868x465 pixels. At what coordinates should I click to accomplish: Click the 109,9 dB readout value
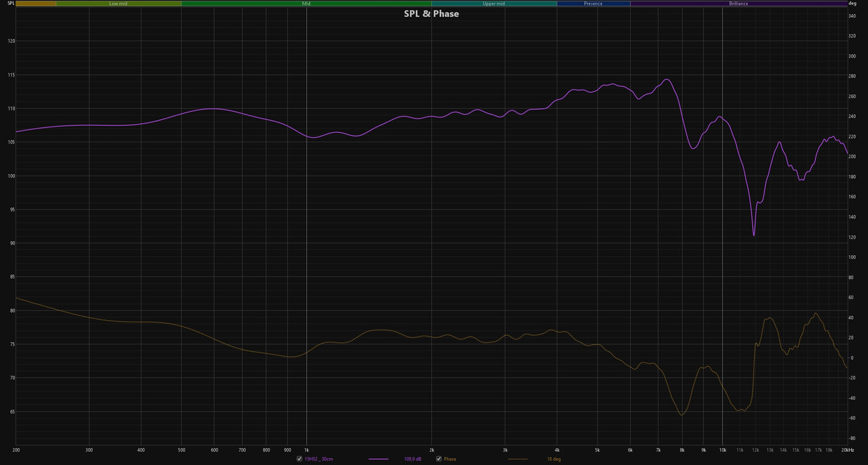pyautogui.click(x=413, y=459)
